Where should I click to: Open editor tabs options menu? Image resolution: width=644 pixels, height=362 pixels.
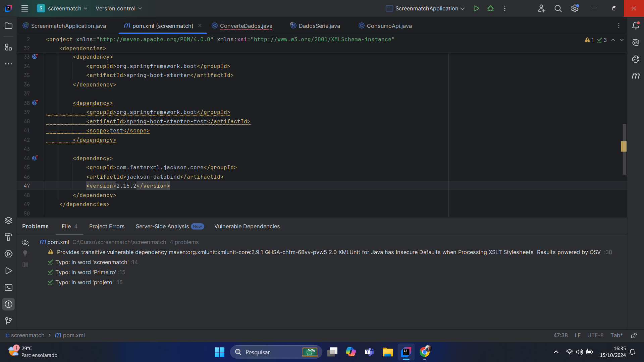click(619, 26)
